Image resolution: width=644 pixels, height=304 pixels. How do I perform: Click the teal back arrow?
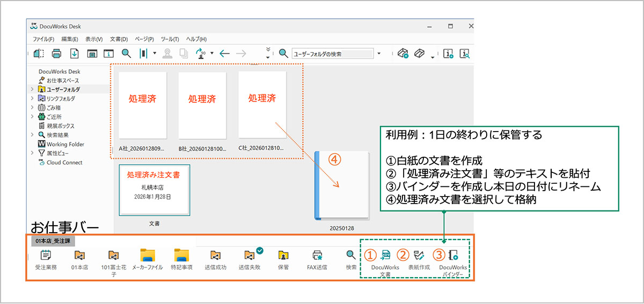point(224,54)
